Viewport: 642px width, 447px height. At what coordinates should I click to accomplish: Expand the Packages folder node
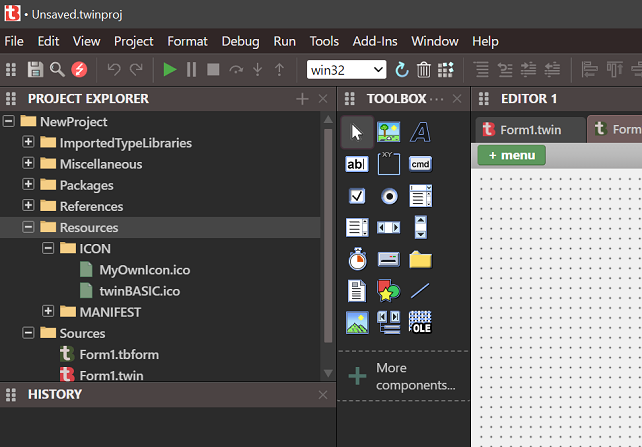[x=28, y=185]
